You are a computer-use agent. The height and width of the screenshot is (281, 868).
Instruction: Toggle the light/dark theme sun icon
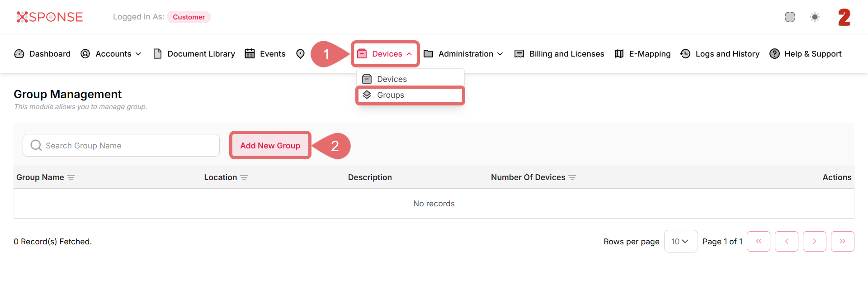[815, 17]
